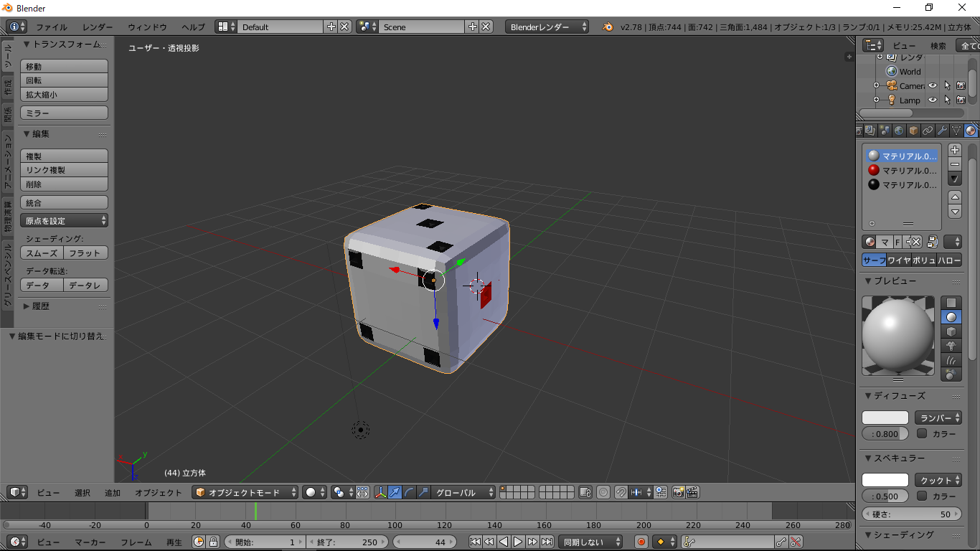
Task: Click the object constraints chain icon
Action: click(928, 131)
